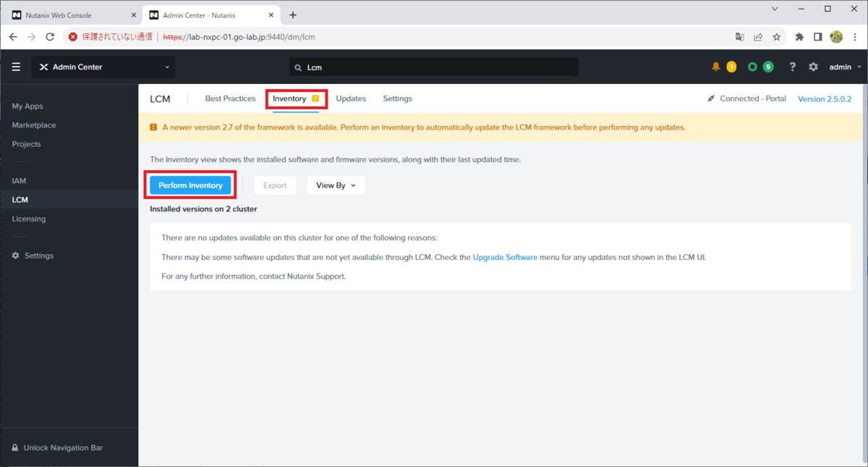
Task: Open the top-bar settings gear icon
Action: 813,67
